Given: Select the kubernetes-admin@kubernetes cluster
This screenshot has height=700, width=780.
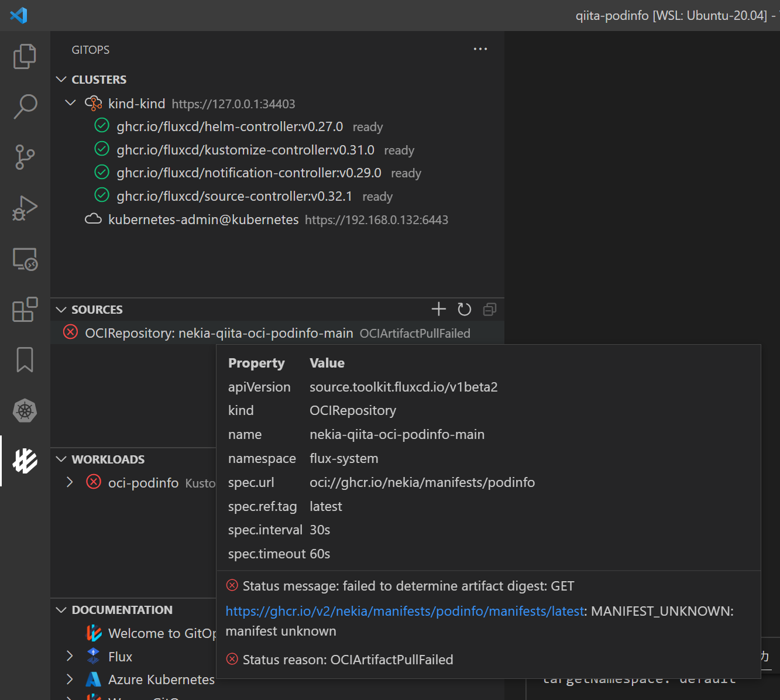Looking at the screenshot, I should tap(203, 219).
